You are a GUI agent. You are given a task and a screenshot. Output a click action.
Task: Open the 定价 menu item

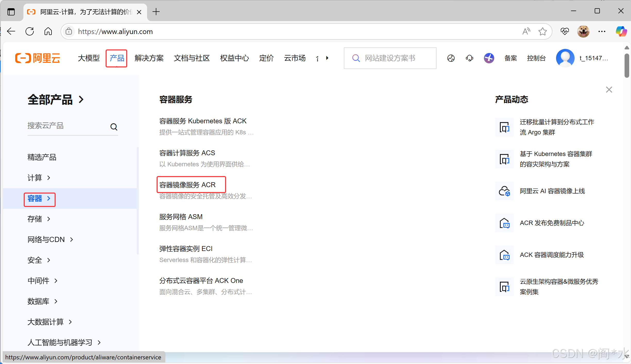point(266,58)
